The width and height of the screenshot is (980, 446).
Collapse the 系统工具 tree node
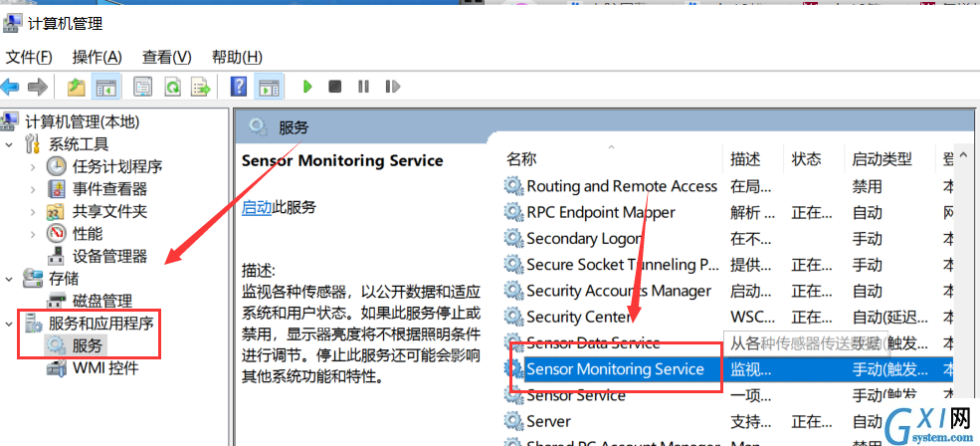click(x=9, y=144)
